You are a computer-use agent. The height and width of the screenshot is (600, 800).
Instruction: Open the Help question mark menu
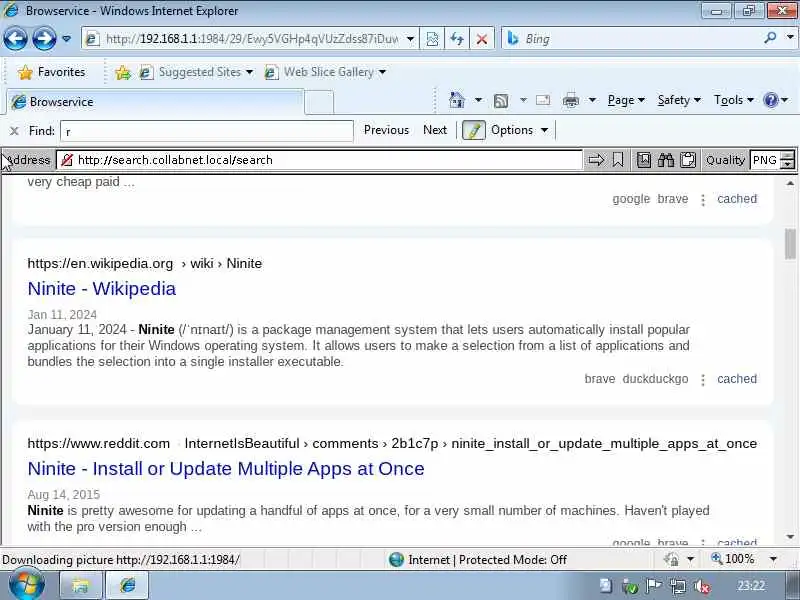click(x=776, y=100)
